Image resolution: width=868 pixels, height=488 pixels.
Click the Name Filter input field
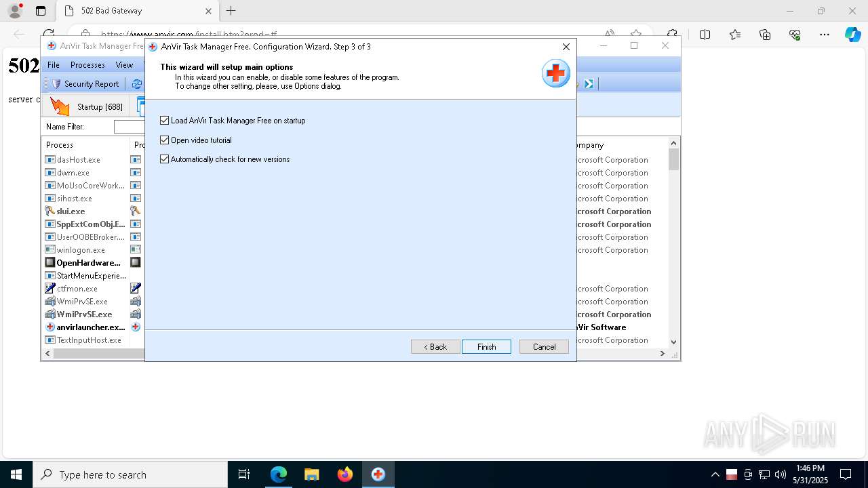click(129, 127)
